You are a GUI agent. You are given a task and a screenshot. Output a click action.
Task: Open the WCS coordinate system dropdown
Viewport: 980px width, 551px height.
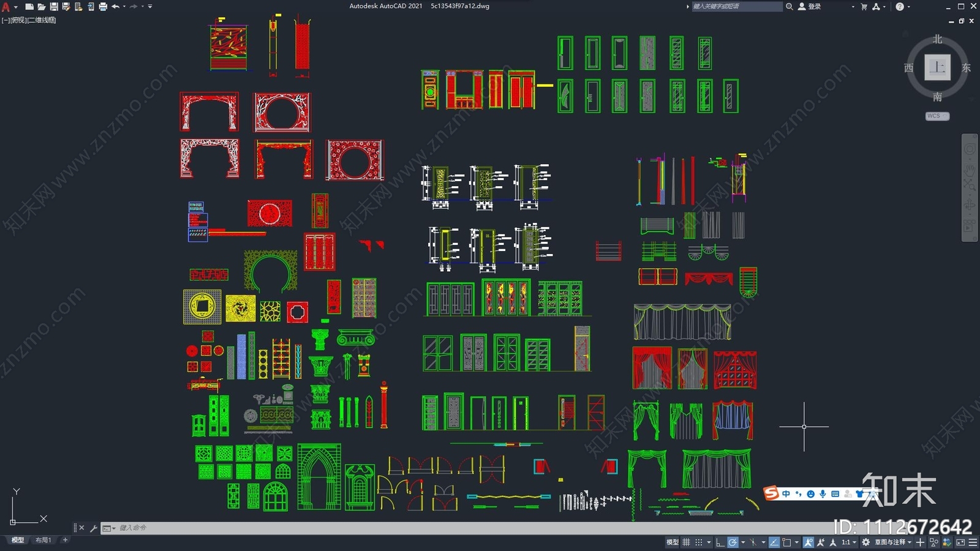pyautogui.click(x=937, y=116)
